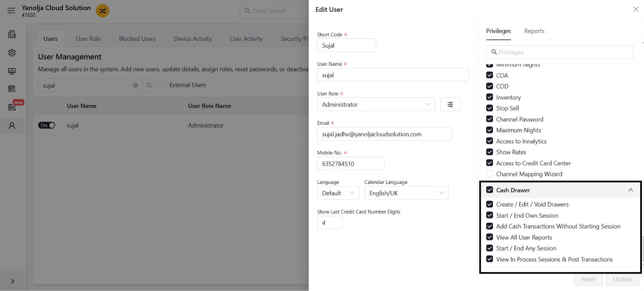Viewport: 644px width, 291px height.
Task: Select the Administrator role cell in table
Action: pyautogui.click(x=206, y=125)
